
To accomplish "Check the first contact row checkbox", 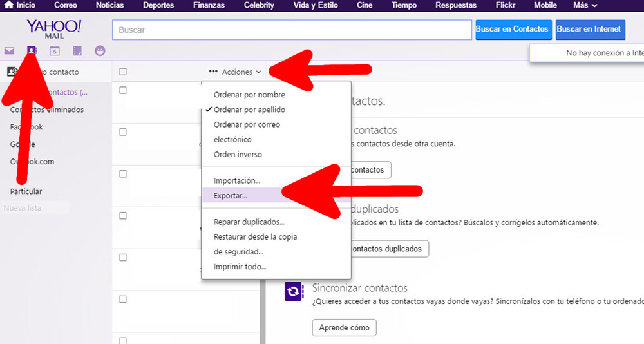I will [123, 90].
